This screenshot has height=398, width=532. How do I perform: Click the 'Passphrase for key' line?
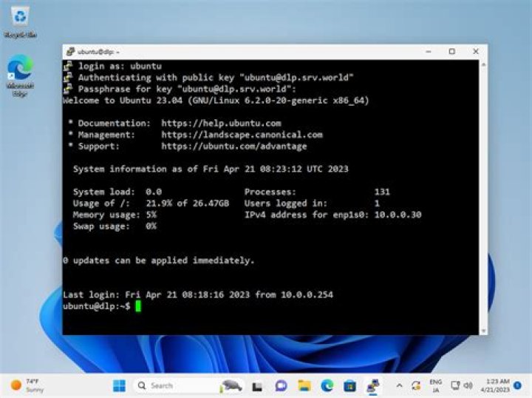[x=187, y=89]
